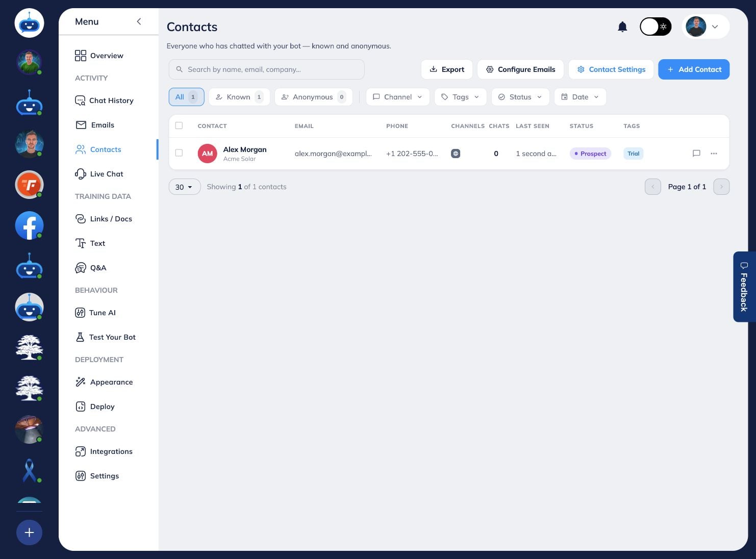Click the Trial tag
The image size is (756, 559).
coord(633,154)
